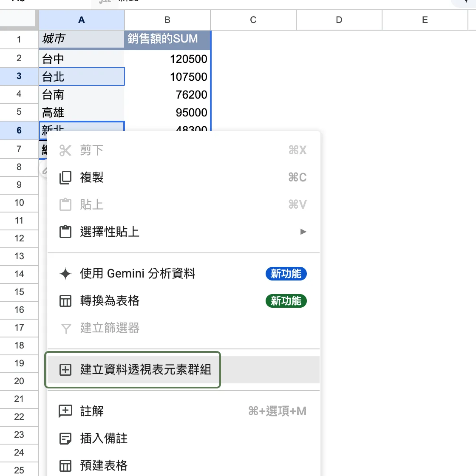Viewport: 476px width, 476px height.
Task: Click the 城市 header cell
Action: pyautogui.click(x=82, y=39)
